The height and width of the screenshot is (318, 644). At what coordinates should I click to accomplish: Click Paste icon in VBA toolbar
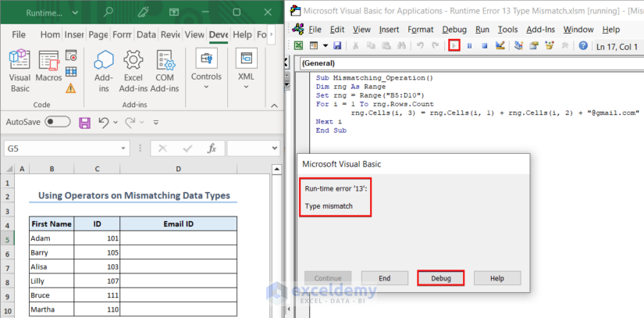(386, 45)
